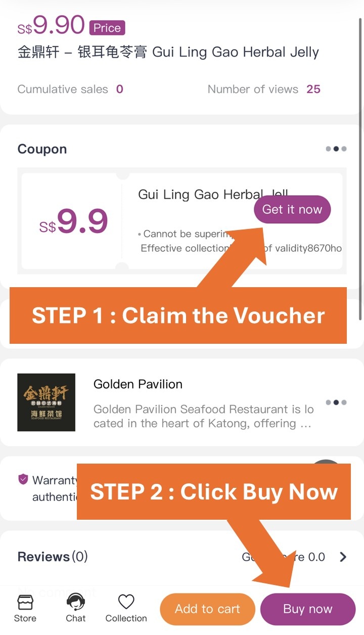
Task: Open the Golden Pavilion store name
Action: (138, 384)
